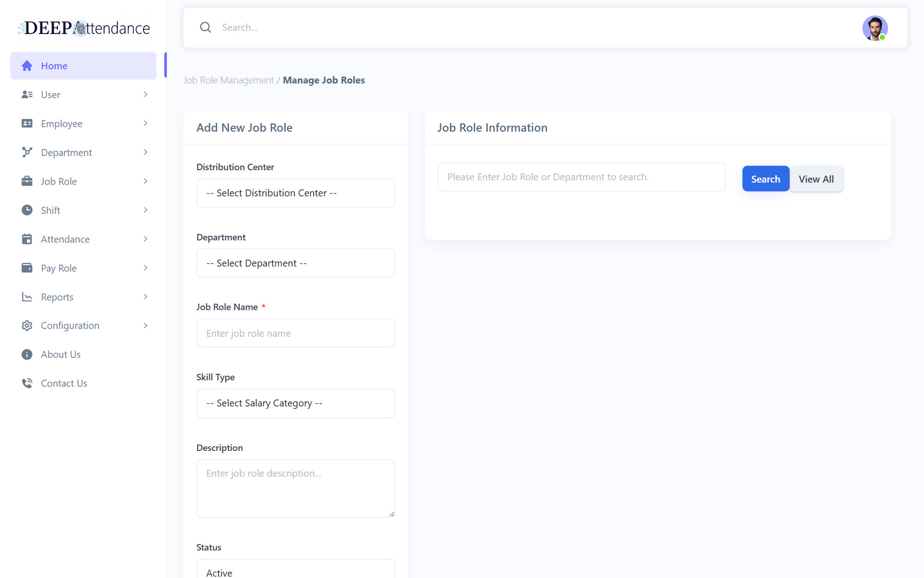Expand the Department menu chevron
The width and height of the screenshot is (924, 578).
tap(145, 152)
